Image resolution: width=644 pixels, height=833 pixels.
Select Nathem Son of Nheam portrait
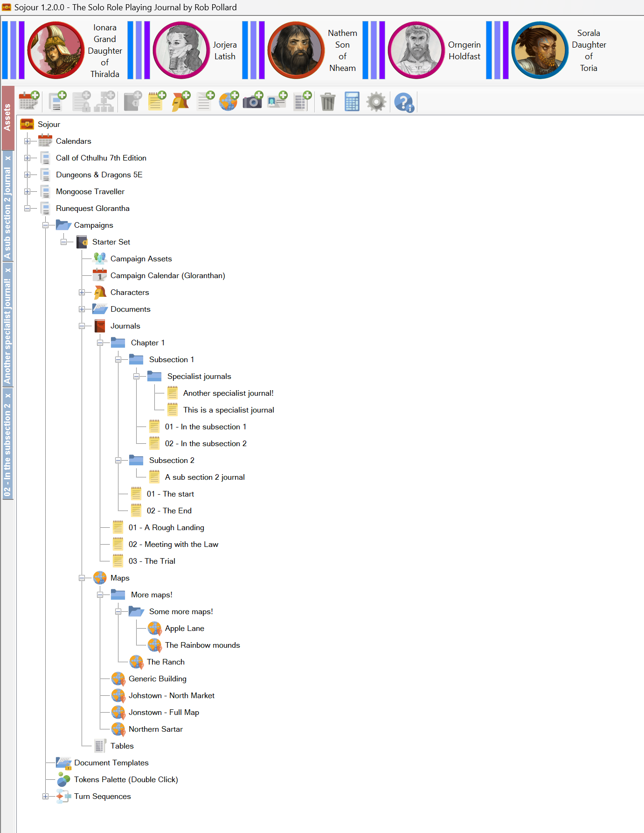coord(296,50)
